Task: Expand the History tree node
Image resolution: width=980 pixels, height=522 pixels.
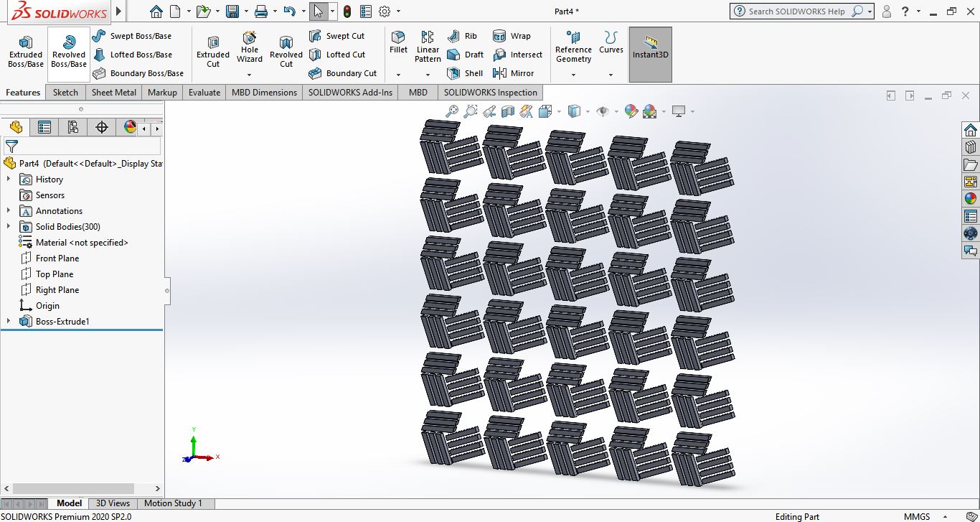Action: [x=9, y=180]
